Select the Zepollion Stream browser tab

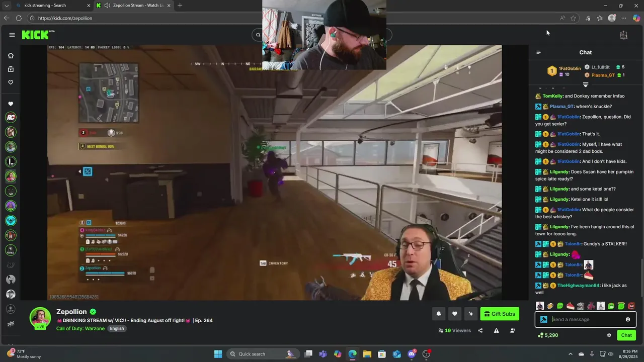(x=133, y=6)
